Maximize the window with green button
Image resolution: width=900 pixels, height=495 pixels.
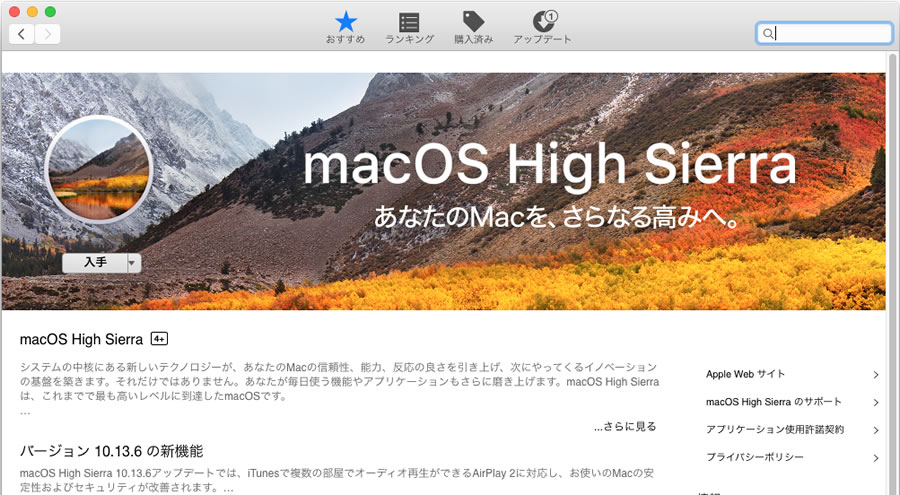(x=51, y=11)
